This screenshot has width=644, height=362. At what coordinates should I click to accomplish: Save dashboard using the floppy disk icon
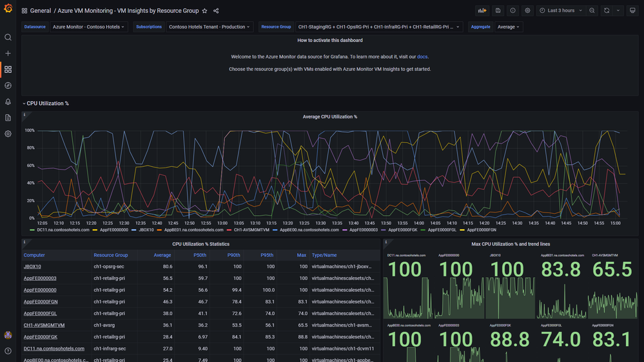point(498,11)
